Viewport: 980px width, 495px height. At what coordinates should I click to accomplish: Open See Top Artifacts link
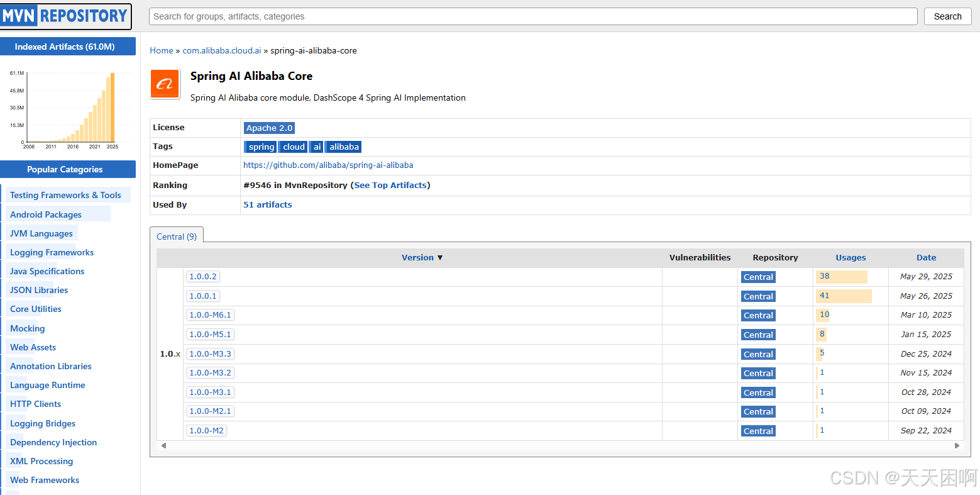[390, 186]
